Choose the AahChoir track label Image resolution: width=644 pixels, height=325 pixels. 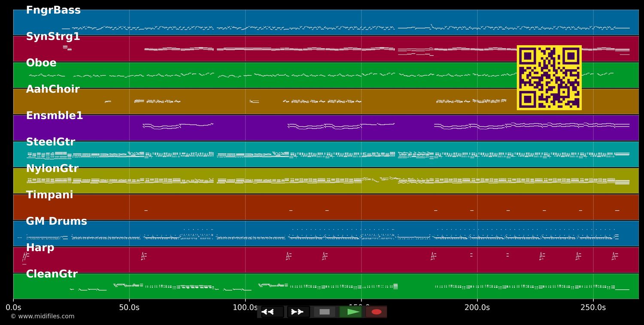53,89
